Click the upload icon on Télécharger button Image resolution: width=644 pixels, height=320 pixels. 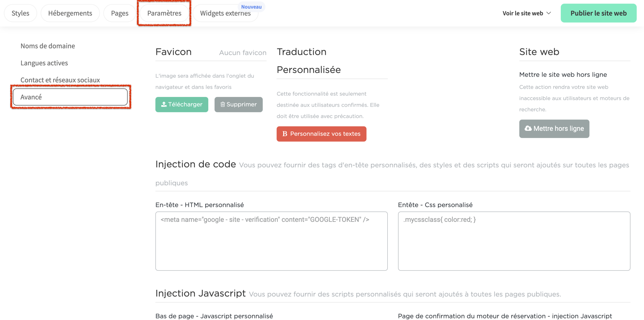pyautogui.click(x=164, y=104)
